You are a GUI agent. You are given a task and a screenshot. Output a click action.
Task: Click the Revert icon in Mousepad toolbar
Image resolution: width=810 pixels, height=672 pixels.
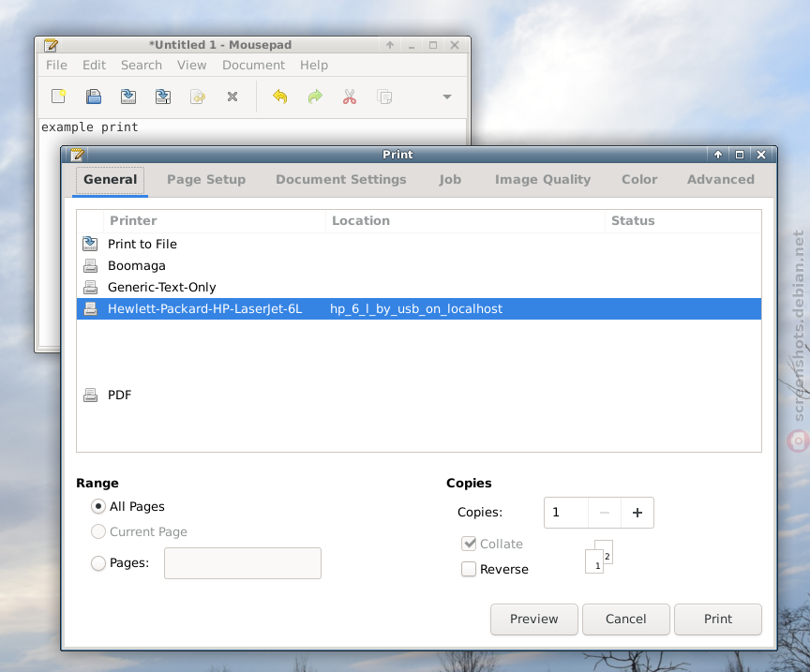coord(198,97)
